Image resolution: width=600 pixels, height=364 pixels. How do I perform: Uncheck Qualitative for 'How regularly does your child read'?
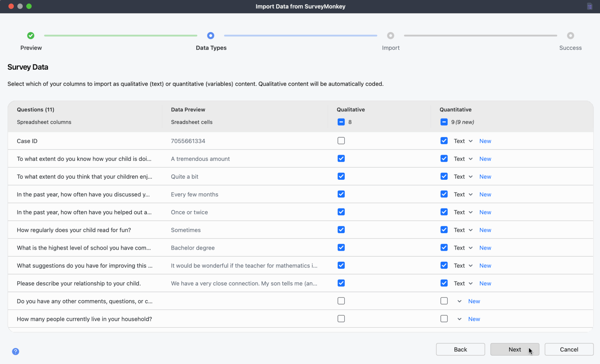pos(341,230)
